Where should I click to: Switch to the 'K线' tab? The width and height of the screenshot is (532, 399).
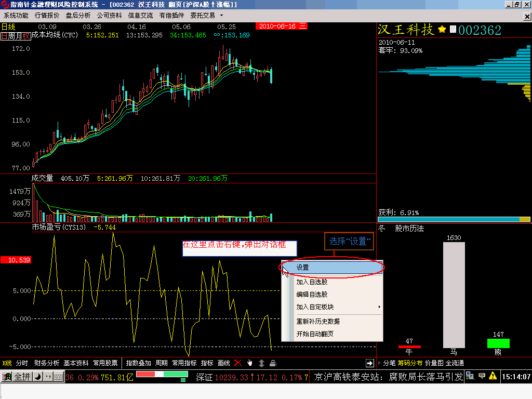click(7, 363)
